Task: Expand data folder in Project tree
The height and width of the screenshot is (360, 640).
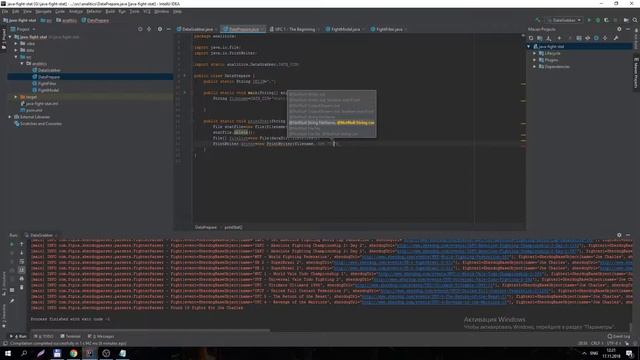Action: [x=16, y=50]
